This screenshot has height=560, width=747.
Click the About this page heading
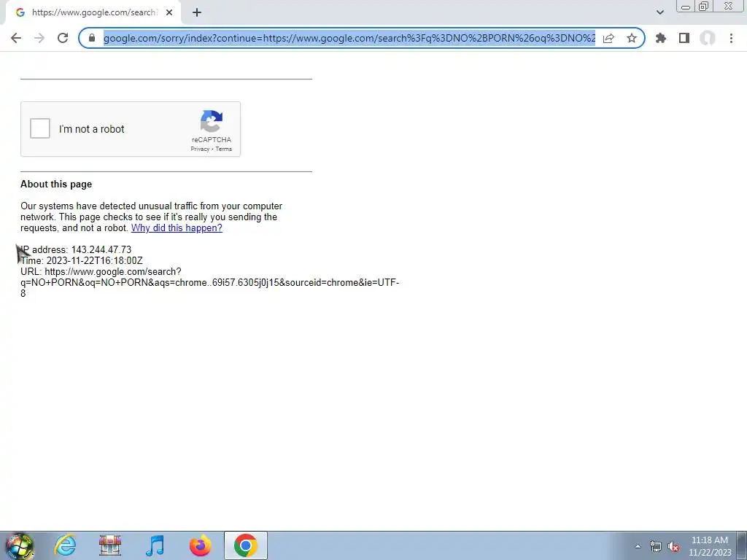(x=56, y=184)
